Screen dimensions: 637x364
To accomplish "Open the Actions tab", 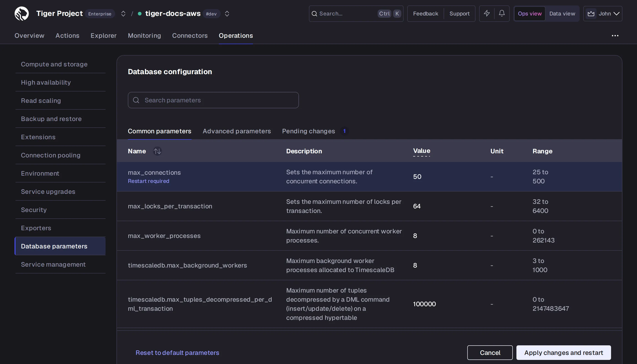I will coord(68,35).
